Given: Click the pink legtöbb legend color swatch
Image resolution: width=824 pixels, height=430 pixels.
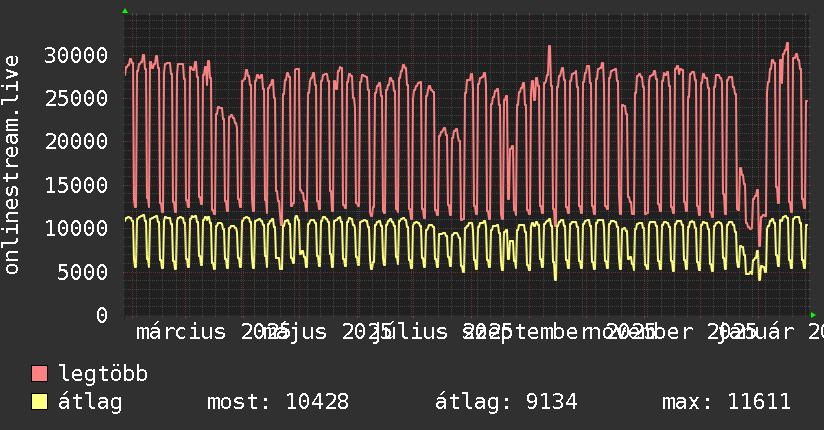Looking at the screenshot, I should tap(39, 373).
